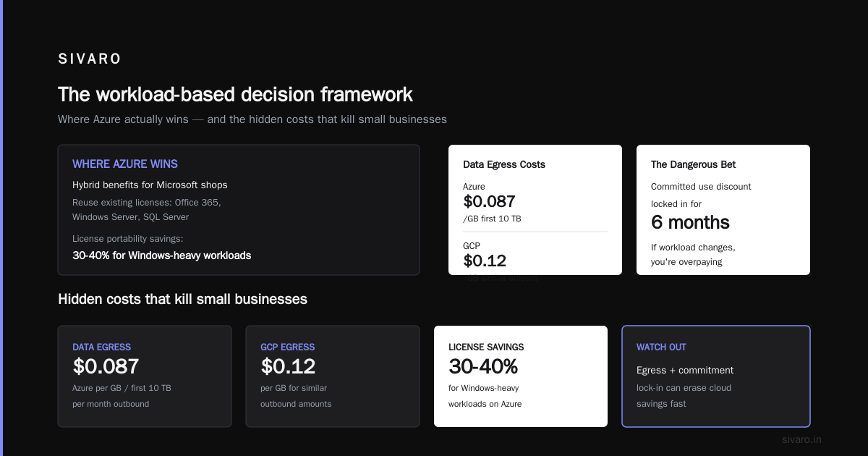The image size is (868, 456).
Task: Click "The Dangerous Bet" card title
Action: (x=693, y=164)
